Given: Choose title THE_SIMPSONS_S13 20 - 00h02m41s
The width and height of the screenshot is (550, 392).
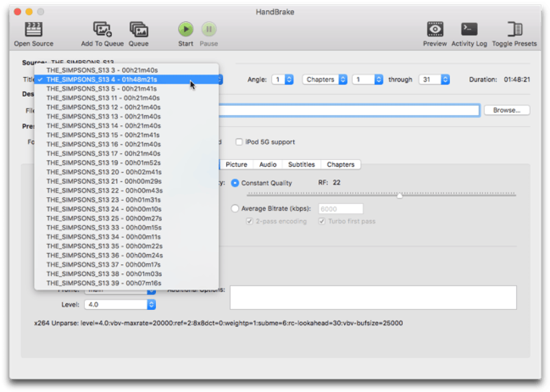Looking at the screenshot, I should (126, 172).
